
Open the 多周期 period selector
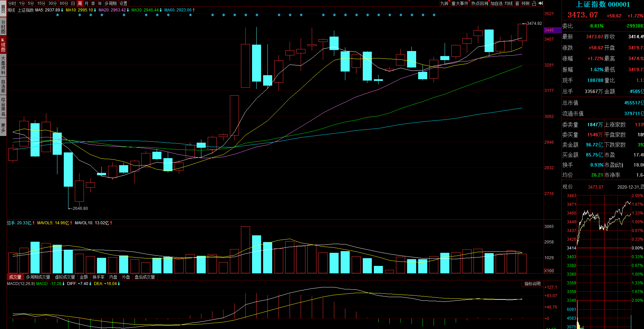coord(110,3)
